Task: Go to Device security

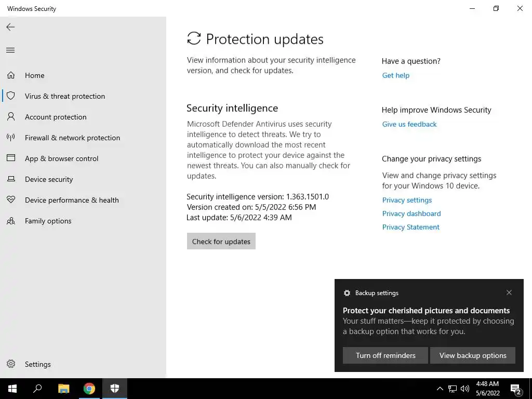Action: pos(49,179)
